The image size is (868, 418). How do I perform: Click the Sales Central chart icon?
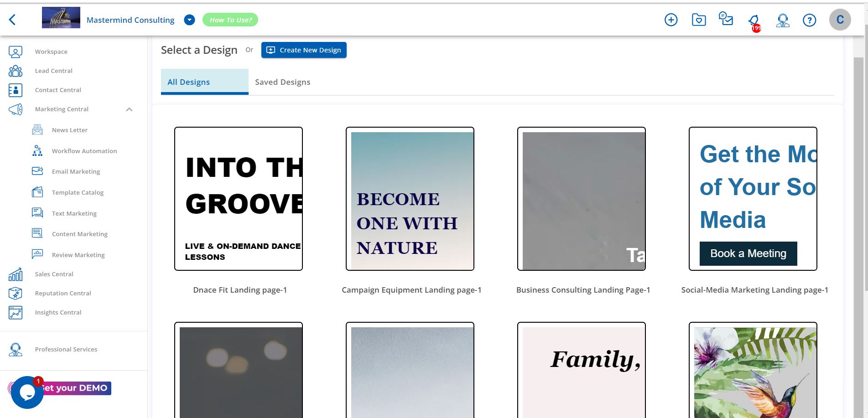tap(16, 274)
